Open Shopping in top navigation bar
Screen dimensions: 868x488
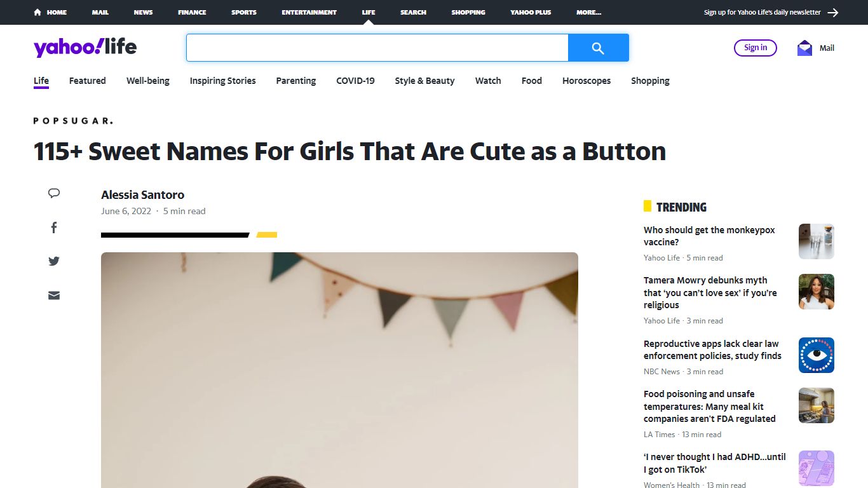point(468,12)
